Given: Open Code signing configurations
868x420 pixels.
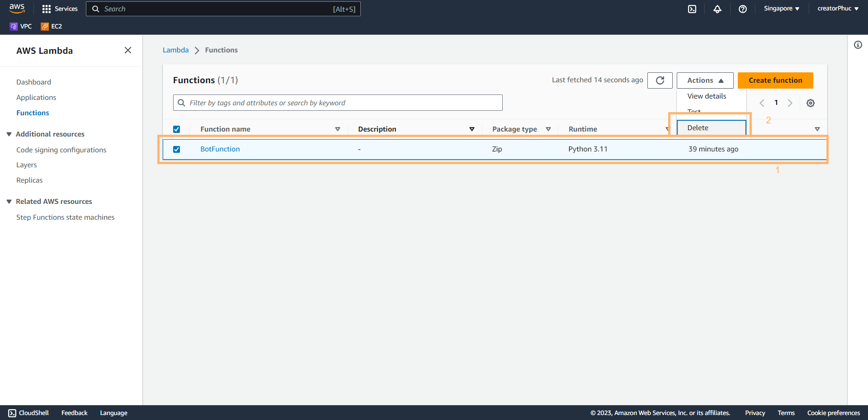Looking at the screenshot, I should [61, 150].
